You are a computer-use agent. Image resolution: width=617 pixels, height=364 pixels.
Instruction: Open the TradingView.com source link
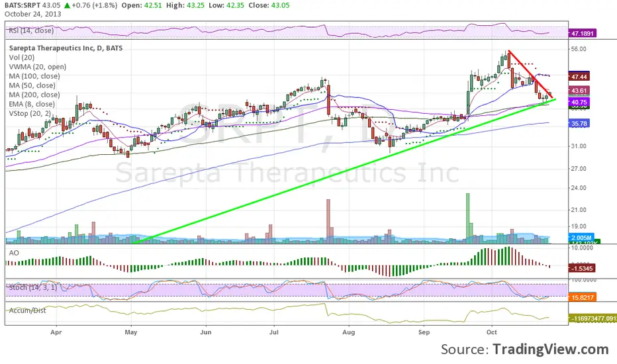pos(551,349)
